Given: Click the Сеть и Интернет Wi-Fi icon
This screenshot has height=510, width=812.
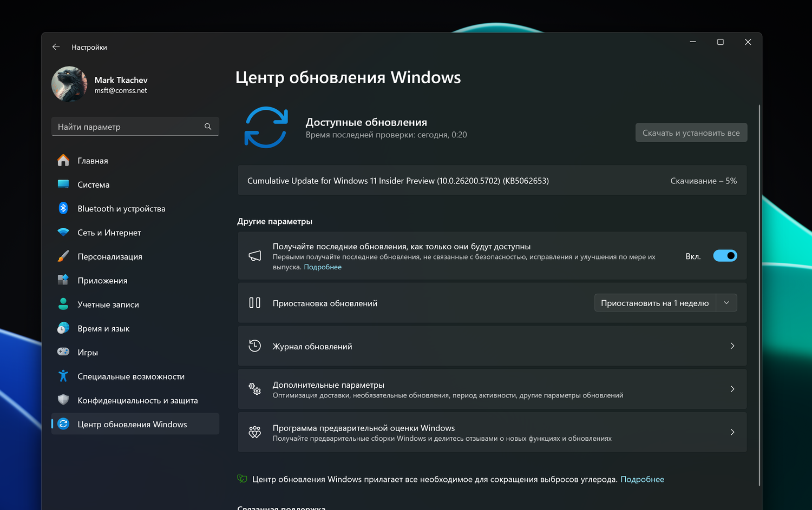Looking at the screenshot, I should coord(63,233).
